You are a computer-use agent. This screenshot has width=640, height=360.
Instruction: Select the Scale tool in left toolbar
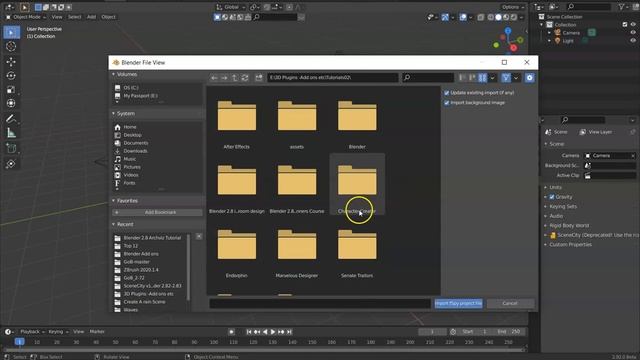pyautogui.click(x=11, y=90)
